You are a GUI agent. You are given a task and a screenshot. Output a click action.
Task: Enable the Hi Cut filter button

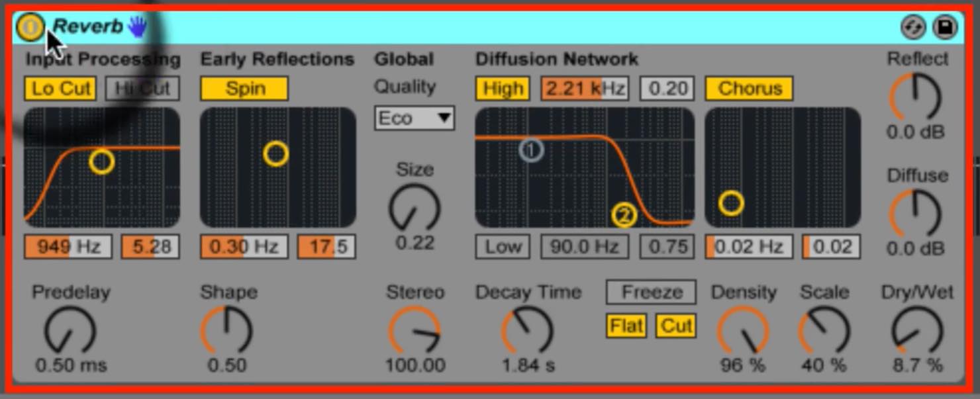(x=142, y=89)
